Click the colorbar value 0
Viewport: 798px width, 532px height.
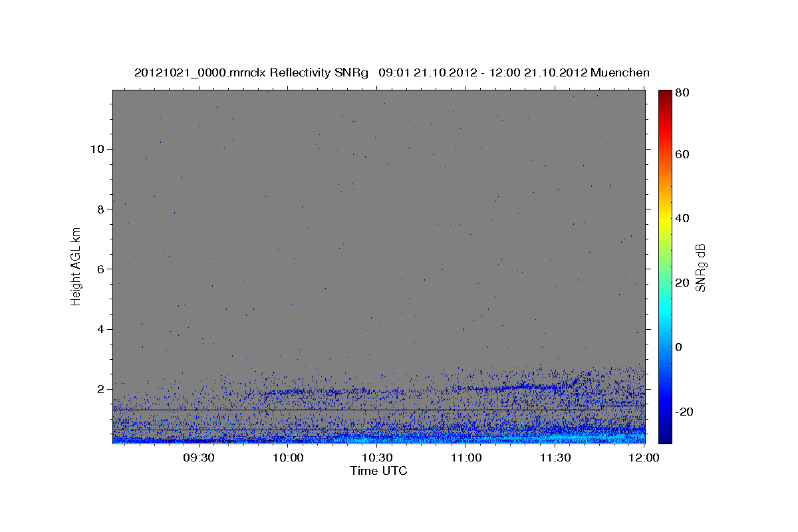tap(680, 347)
